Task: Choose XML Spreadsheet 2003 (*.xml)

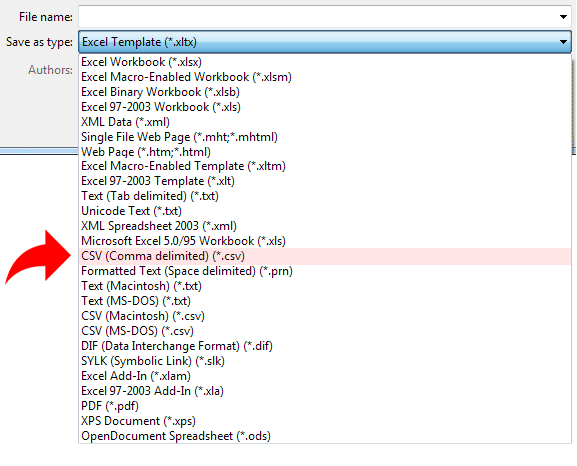Action: [x=325, y=226]
